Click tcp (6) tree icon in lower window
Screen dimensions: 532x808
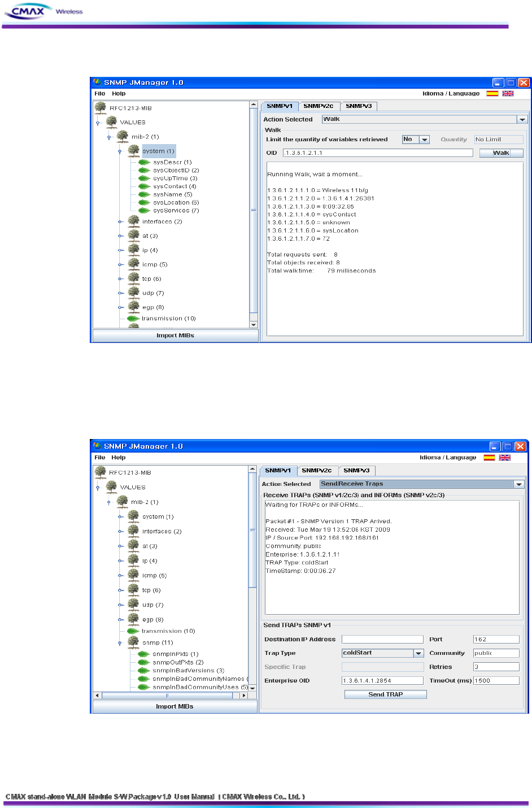(134, 589)
